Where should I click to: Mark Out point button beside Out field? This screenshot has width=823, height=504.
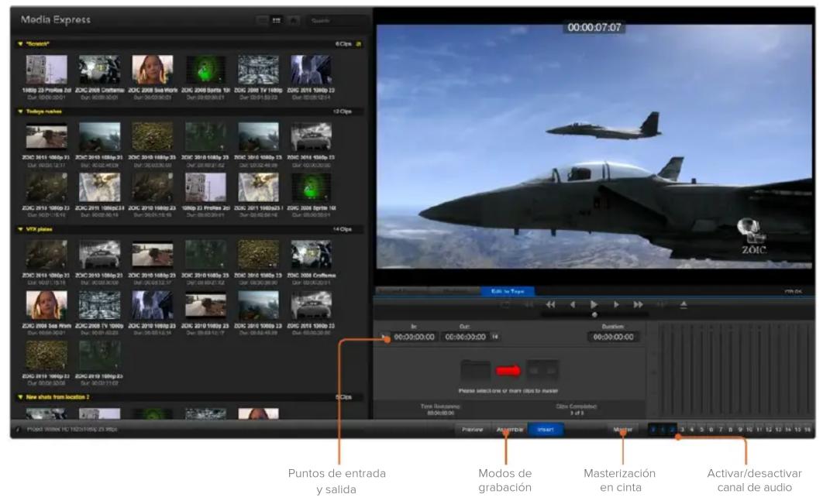[x=495, y=338]
